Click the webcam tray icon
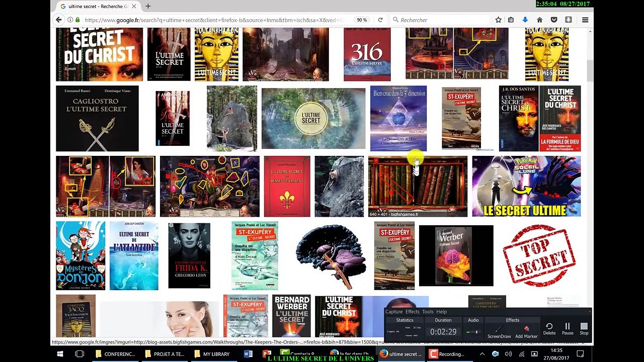This screenshot has width=644, height=362. [495, 354]
